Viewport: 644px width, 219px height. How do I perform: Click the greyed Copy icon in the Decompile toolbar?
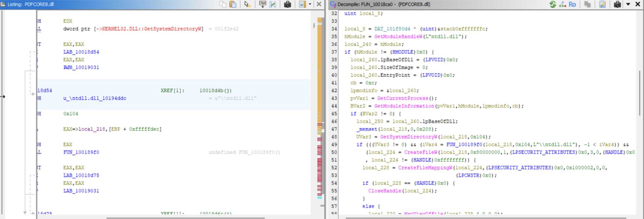click(x=587, y=4)
